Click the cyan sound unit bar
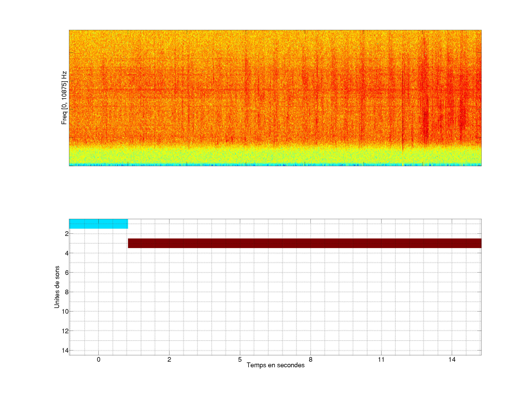The height and width of the screenshot is (399, 532). coord(98,224)
